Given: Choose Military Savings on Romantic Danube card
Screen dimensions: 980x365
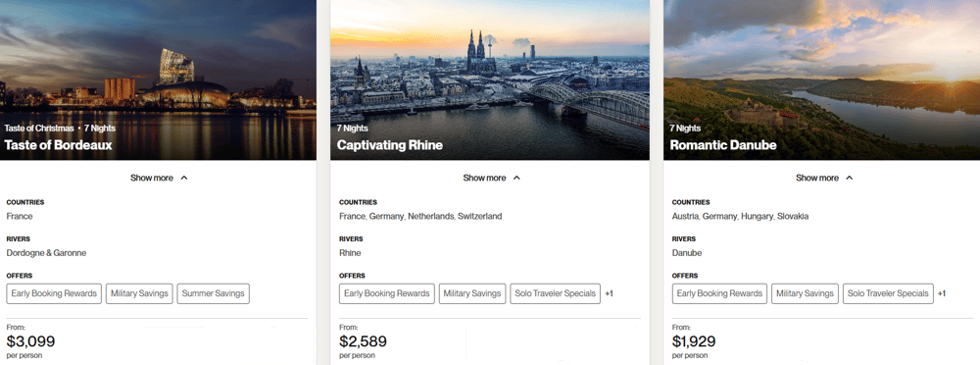Looking at the screenshot, I should (x=805, y=293).
